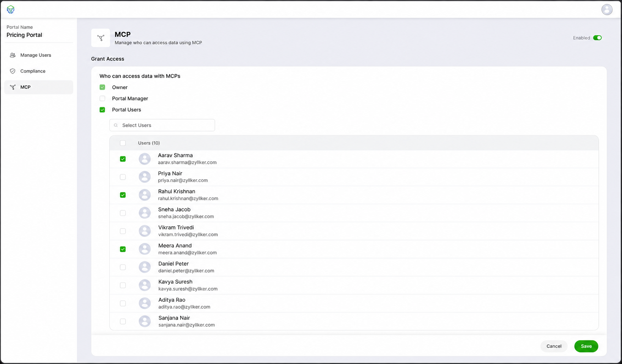The image size is (622, 364).
Task: Uncheck Rahul Krishnan's checkbox
Action: click(x=123, y=195)
